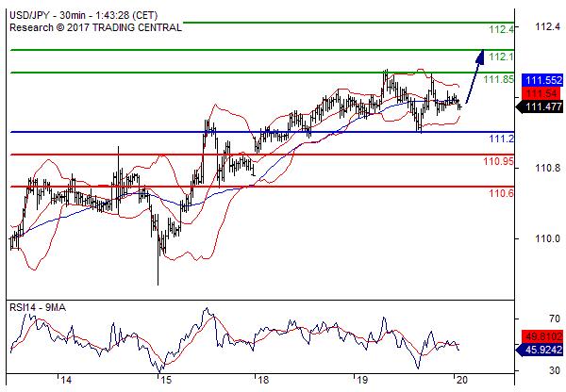Click the red 111.54 price tag
Viewport: 566px width, 392px height.
click(x=541, y=94)
